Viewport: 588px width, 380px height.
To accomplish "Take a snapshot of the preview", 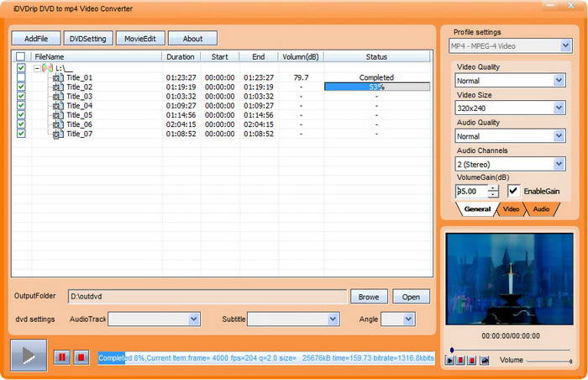I will pyautogui.click(x=485, y=361).
